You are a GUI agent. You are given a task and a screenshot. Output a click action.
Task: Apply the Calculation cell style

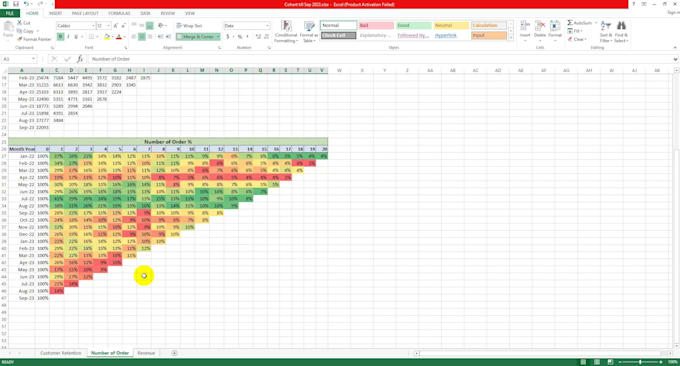[489, 26]
